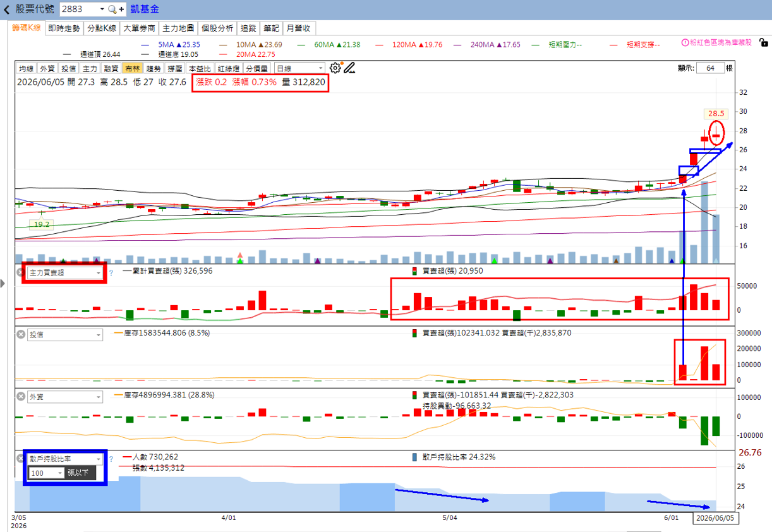Open the 散戶持股比率 dropdown
This screenshot has width=772, height=532.
[64, 459]
